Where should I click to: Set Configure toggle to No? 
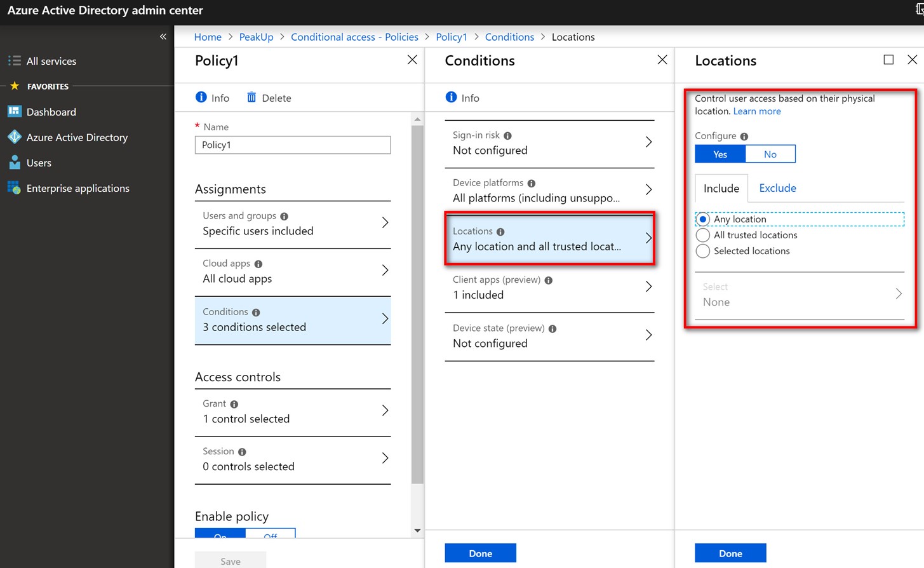(x=770, y=154)
